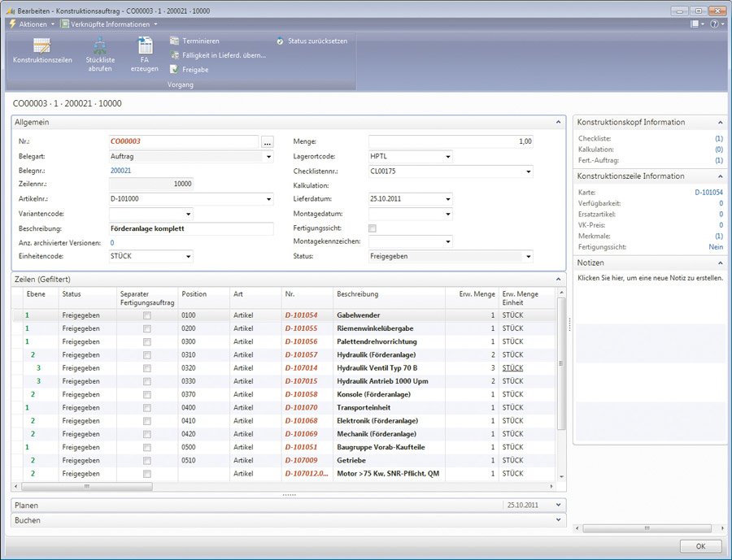Select the Terminieren action icon
Image resolution: width=732 pixels, height=560 pixels.
coord(175,41)
